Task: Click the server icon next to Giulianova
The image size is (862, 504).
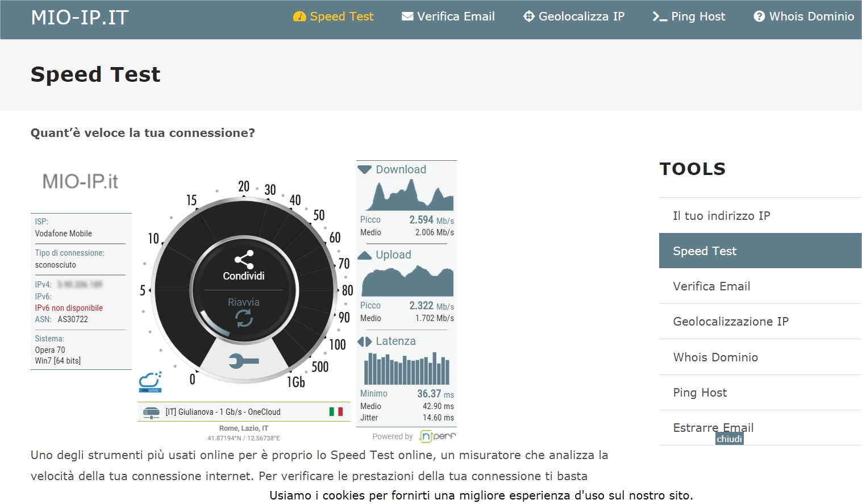Action: pos(151,412)
